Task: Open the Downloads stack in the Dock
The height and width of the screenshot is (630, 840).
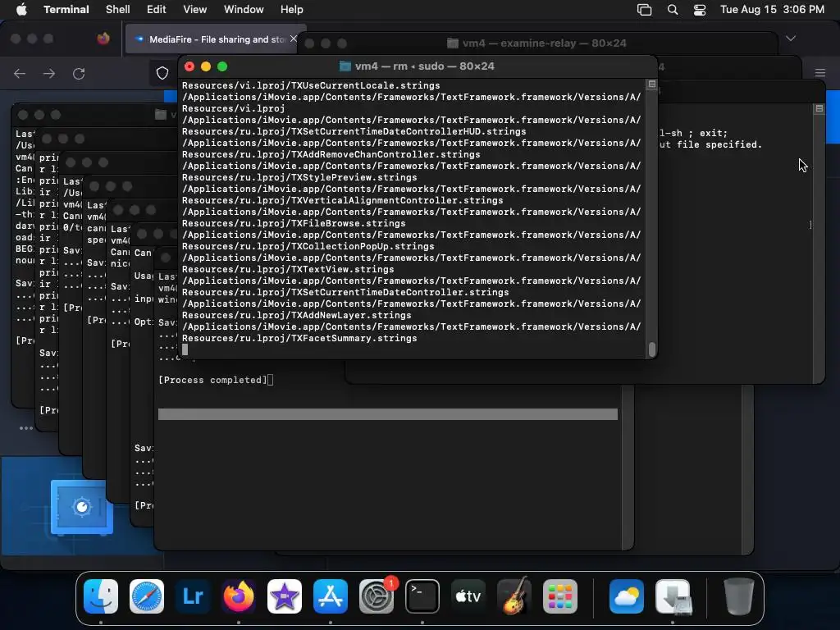Action: click(673, 596)
